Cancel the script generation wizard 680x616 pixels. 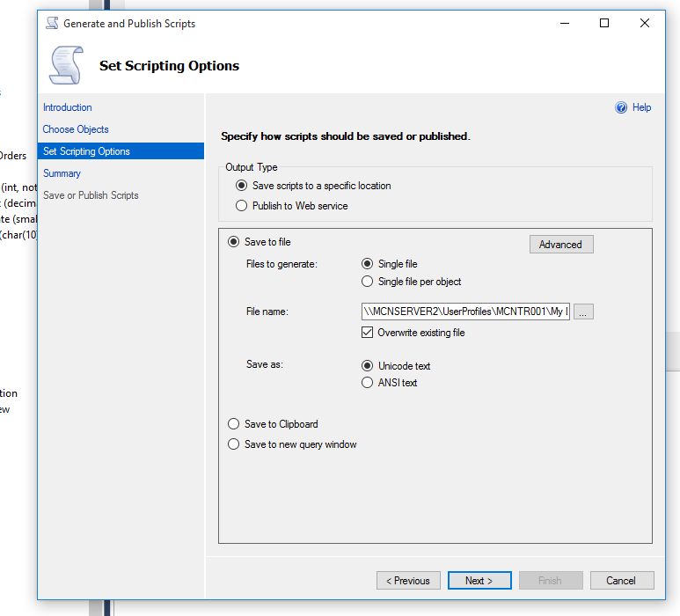point(621,581)
